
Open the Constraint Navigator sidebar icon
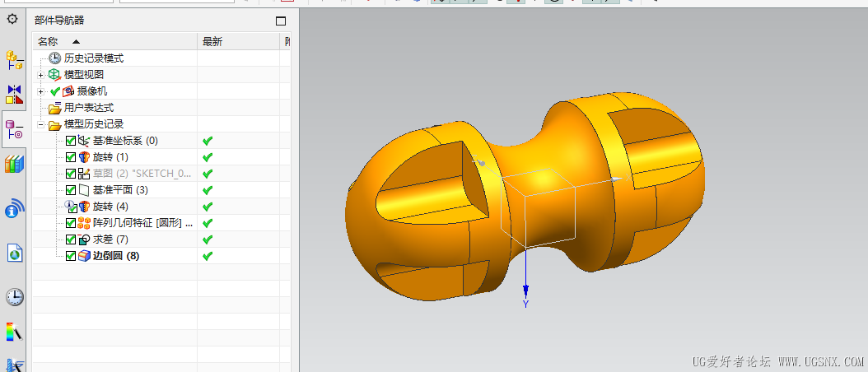pyautogui.click(x=14, y=94)
